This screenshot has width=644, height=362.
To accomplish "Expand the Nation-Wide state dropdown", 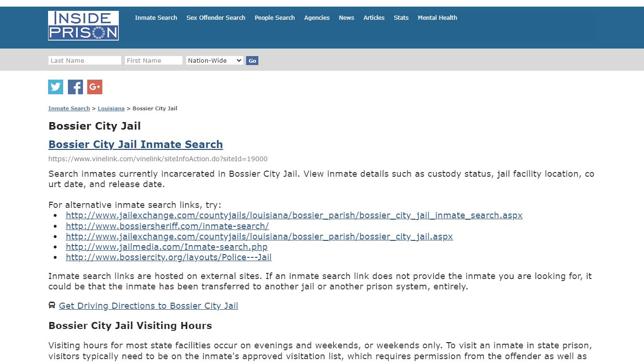I will click(x=215, y=60).
